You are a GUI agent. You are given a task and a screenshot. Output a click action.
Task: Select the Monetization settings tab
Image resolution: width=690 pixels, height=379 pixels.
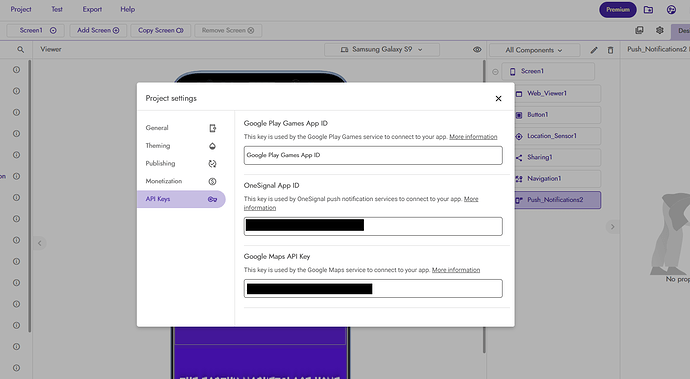click(x=181, y=181)
